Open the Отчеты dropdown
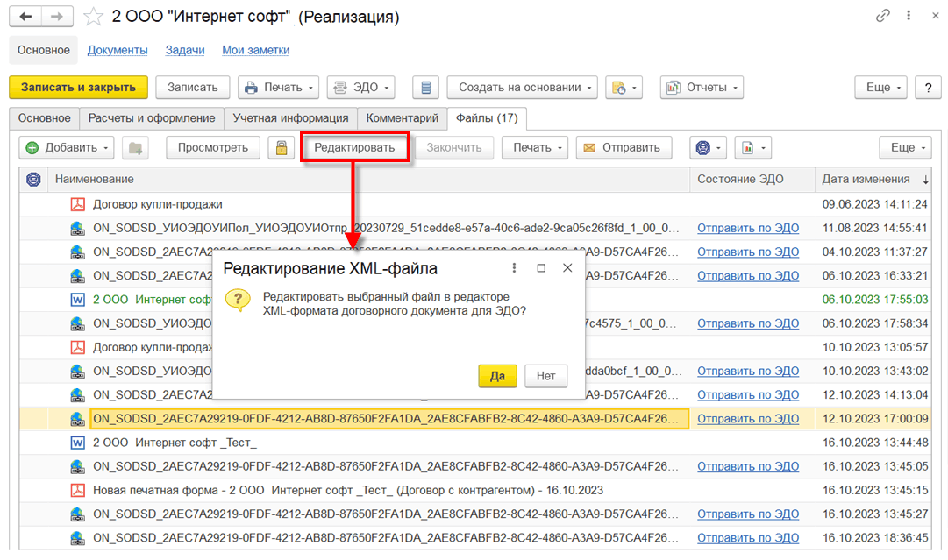This screenshot has height=560, width=948. coord(702,87)
